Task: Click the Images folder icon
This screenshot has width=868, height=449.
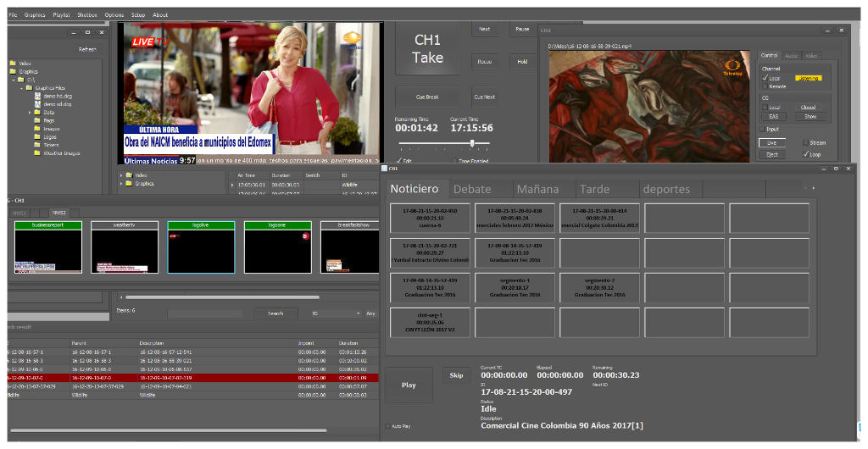Action: click(37, 128)
